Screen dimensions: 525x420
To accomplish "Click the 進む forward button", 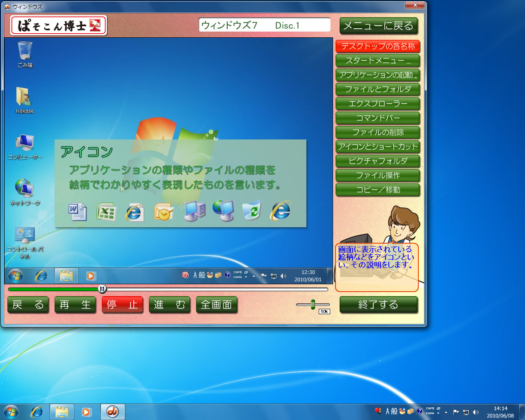I will click(x=169, y=305).
